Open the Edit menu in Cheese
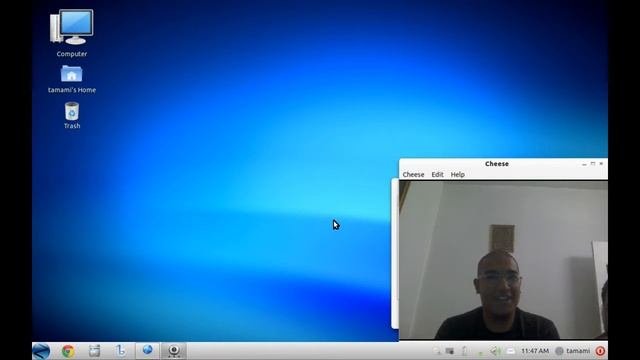 [x=438, y=175]
